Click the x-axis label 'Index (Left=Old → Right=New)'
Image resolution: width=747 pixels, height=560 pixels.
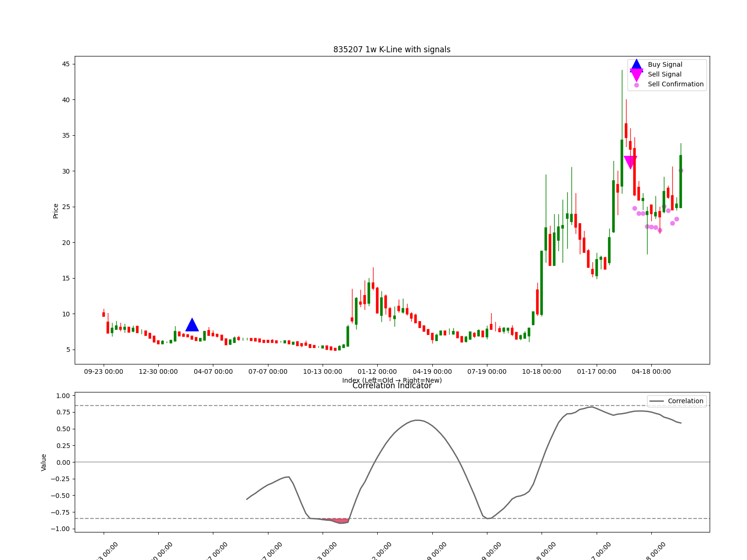click(x=392, y=380)
